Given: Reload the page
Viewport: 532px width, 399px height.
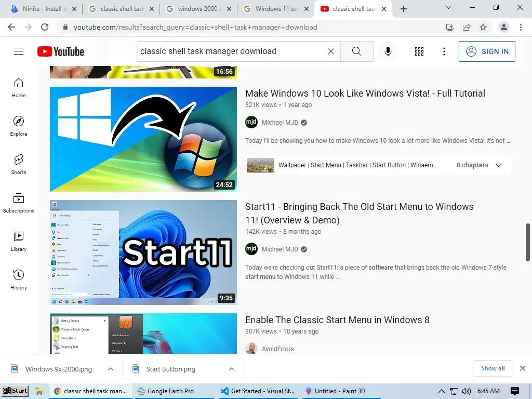Looking at the screenshot, I should tap(45, 27).
